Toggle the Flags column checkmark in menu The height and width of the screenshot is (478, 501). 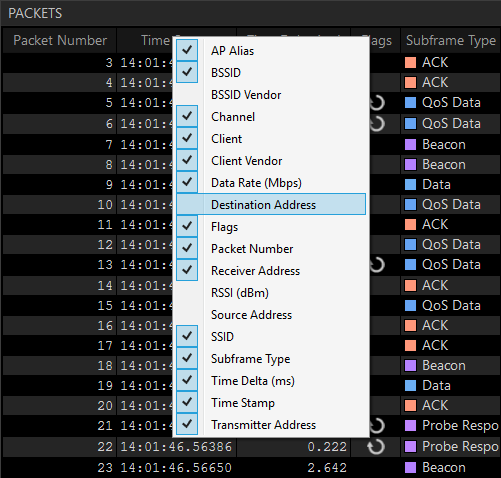(187, 226)
